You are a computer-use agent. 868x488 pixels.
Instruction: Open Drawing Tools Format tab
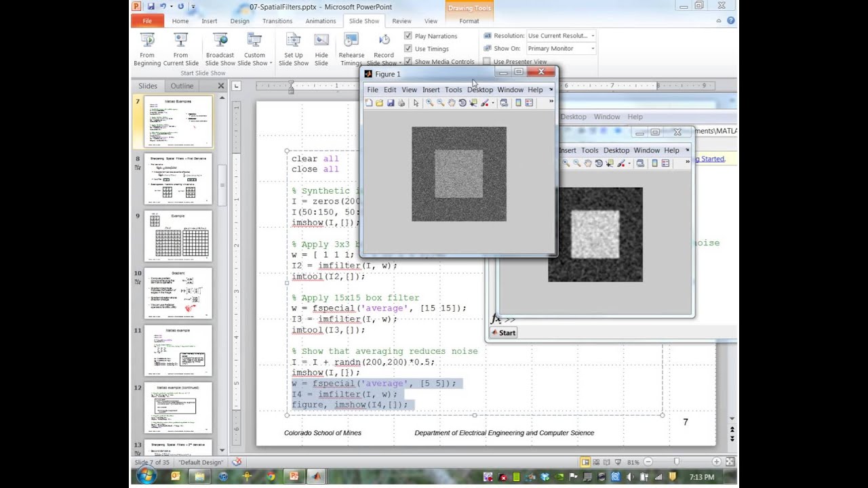pyautogui.click(x=469, y=21)
